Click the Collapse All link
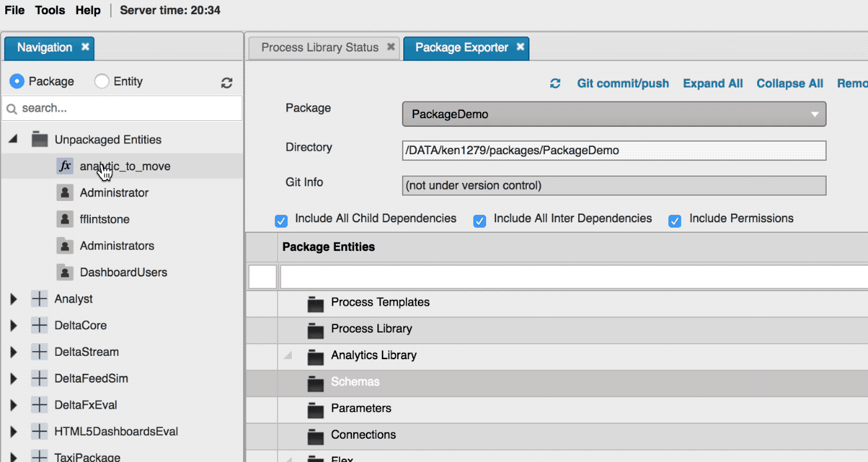Screen dimensions: 868x462 pos(790,83)
